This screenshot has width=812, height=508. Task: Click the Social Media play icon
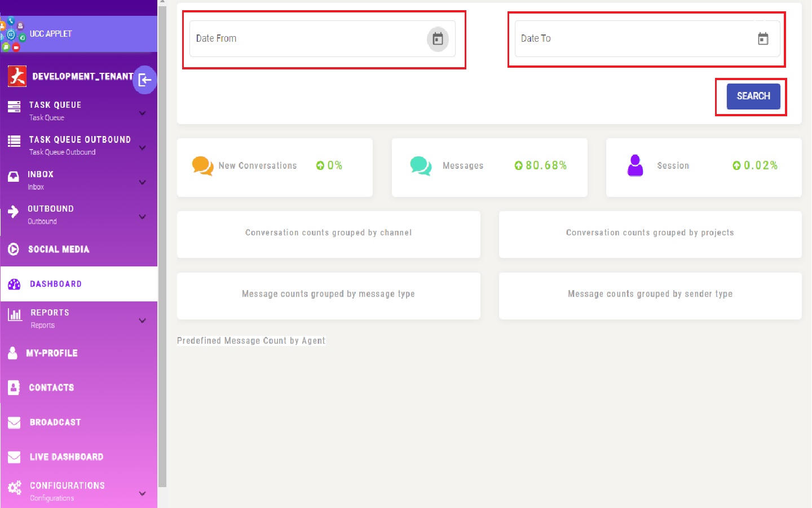(x=14, y=249)
